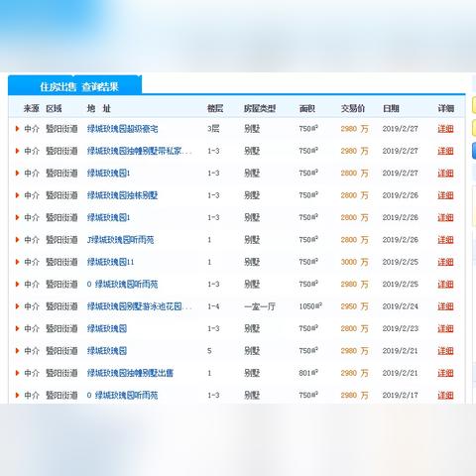The height and width of the screenshot is (476, 476).
Task: Click the 地址 column header
Action: coord(99,108)
